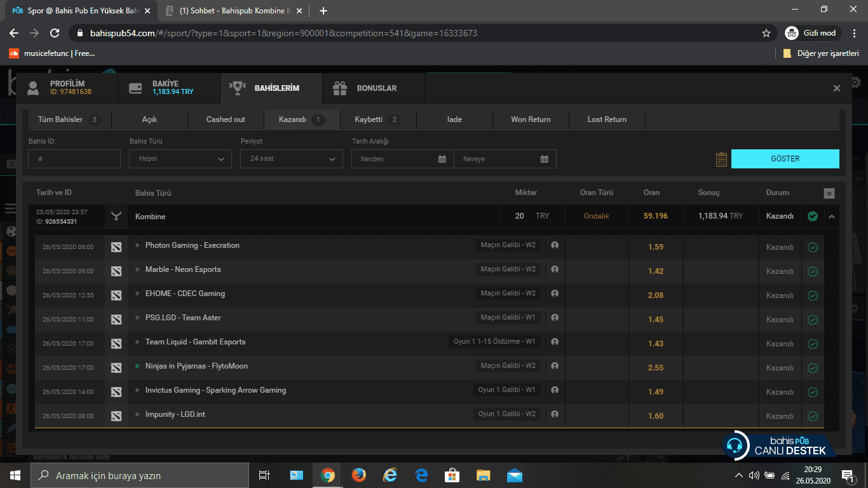Click Dota icon for Photon Gaming match

click(116, 247)
